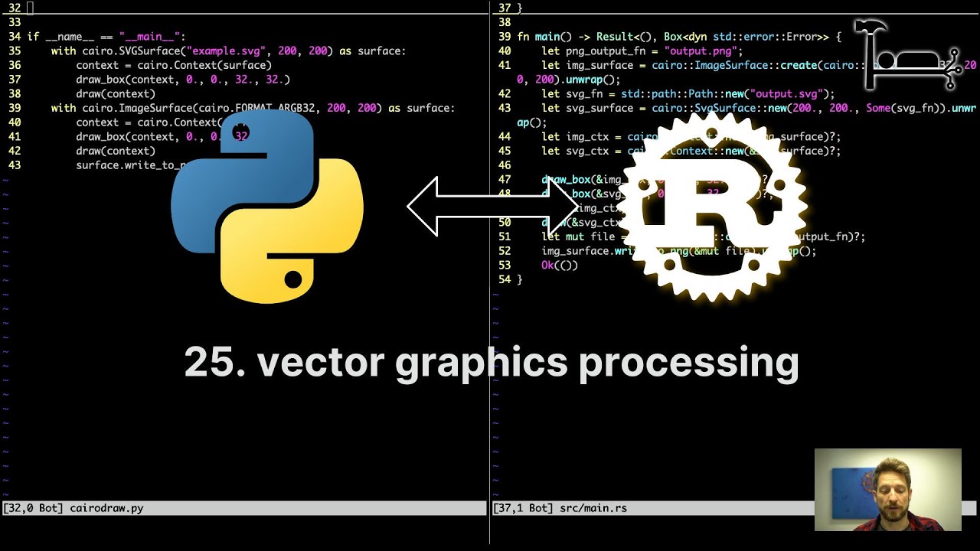Image resolution: width=980 pixels, height=551 pixels.
Task: Click the closing brace on line 37 right pane
Action: pyautogui.click(x=520, y=8)
